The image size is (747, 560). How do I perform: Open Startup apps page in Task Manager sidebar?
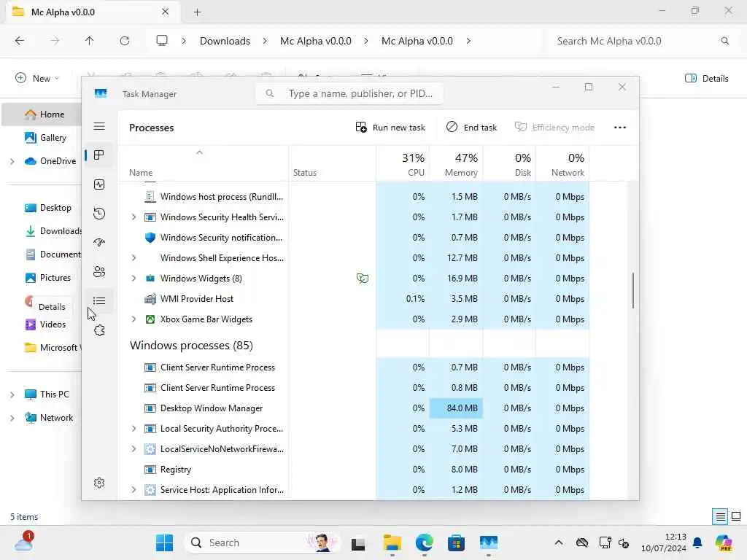pos(99,242)
